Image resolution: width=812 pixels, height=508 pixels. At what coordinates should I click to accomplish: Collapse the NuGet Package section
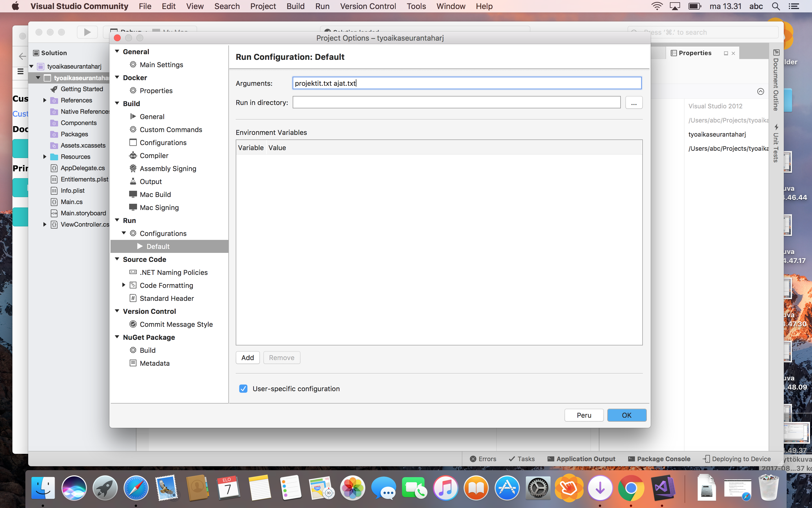[117, 337]
